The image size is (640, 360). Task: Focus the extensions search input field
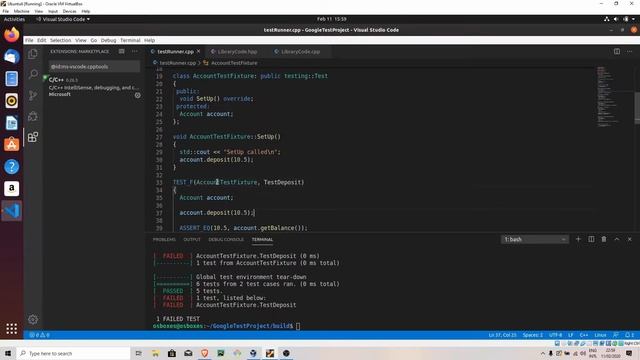tap(94, 66)
